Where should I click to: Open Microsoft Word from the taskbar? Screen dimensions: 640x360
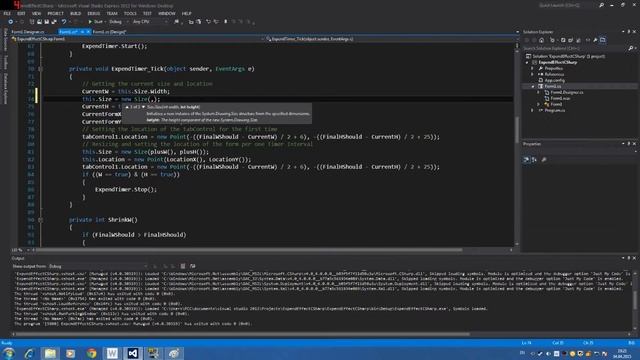112,353
